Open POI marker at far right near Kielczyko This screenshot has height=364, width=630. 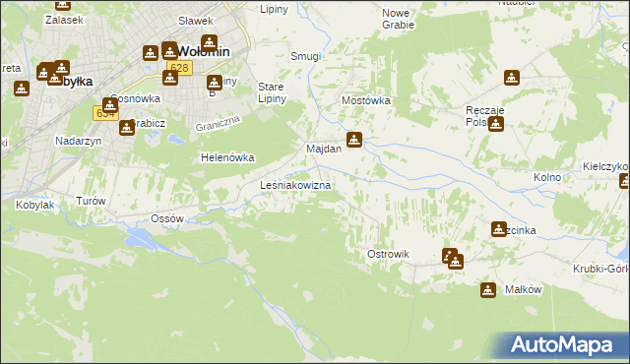click(x=624, y=181)
